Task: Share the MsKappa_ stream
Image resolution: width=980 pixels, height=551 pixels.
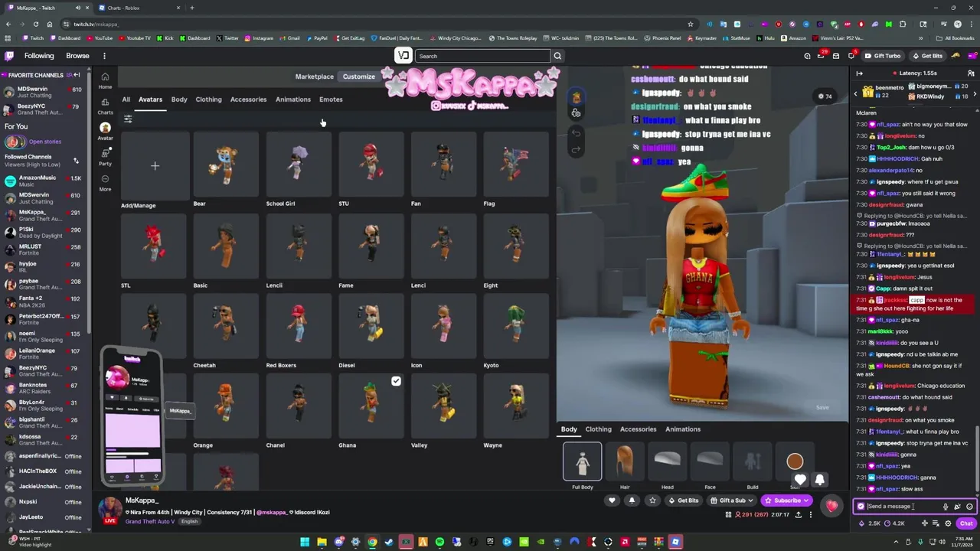Action: click(x=799, y=515)
